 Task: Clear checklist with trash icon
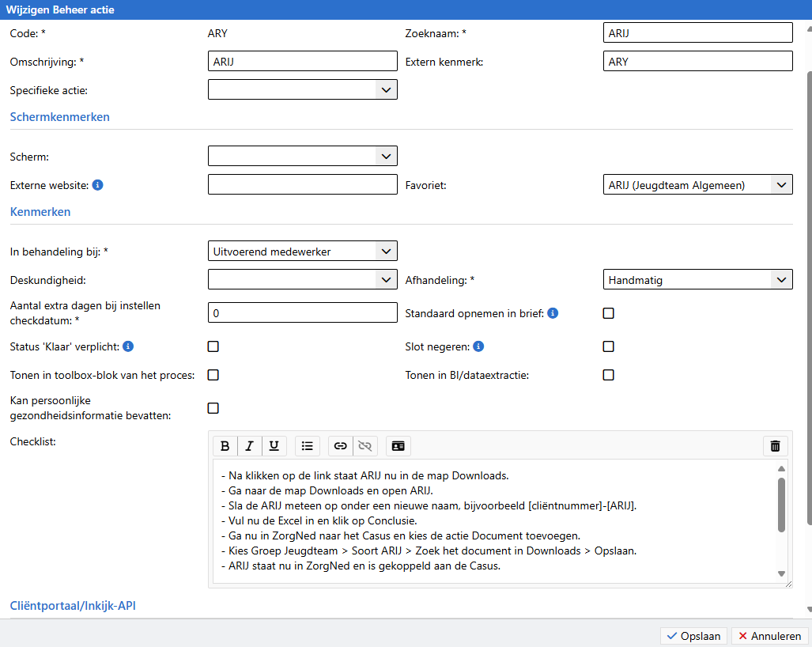[x=775, y=446]
